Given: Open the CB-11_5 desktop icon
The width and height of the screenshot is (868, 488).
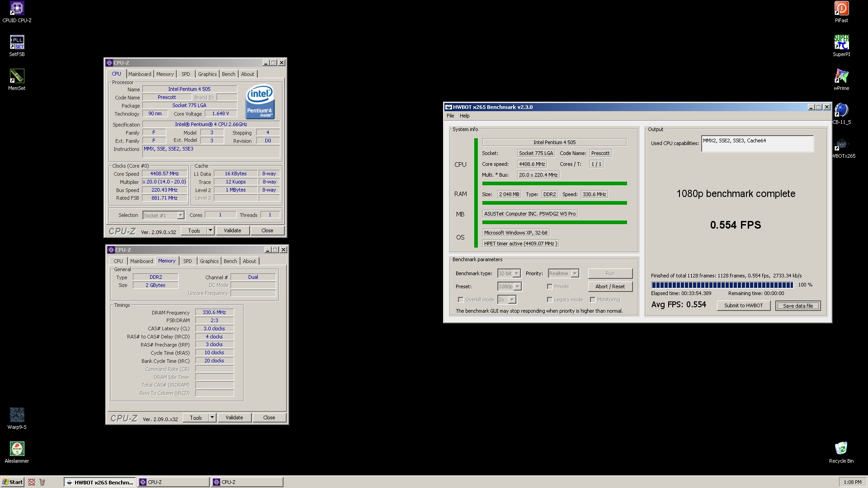Looking at the screenshot, I should tap(841, 114).
